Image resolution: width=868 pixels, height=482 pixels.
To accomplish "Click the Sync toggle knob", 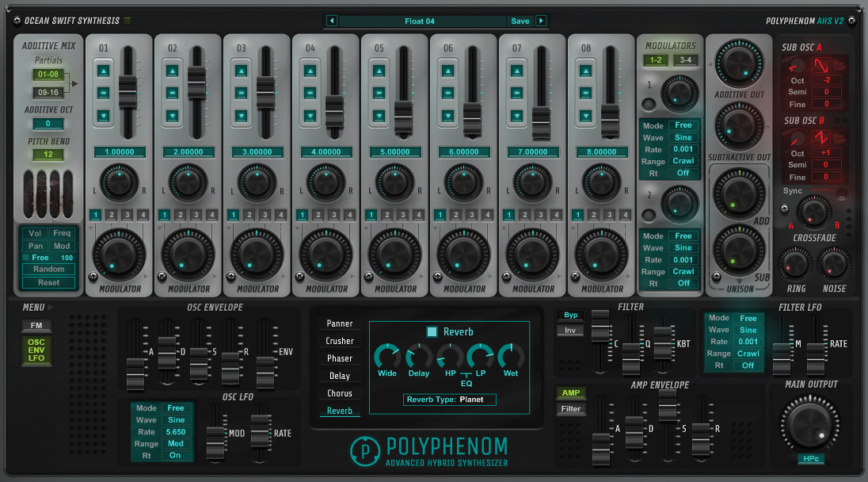I will pos(841,194).
